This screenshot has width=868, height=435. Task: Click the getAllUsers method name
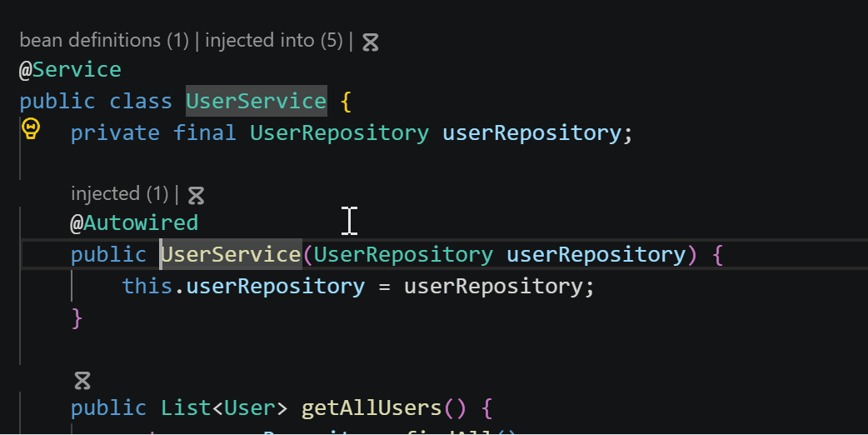371,408
